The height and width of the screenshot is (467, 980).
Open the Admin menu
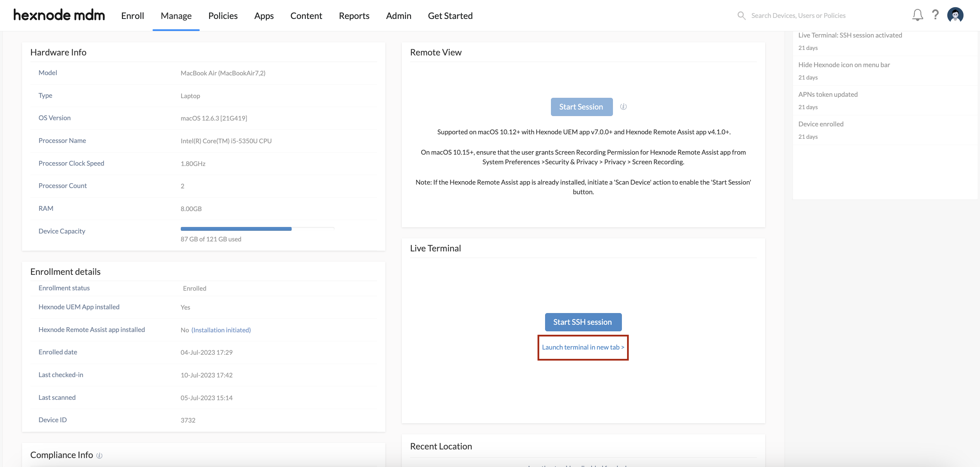tap(399, 15)
